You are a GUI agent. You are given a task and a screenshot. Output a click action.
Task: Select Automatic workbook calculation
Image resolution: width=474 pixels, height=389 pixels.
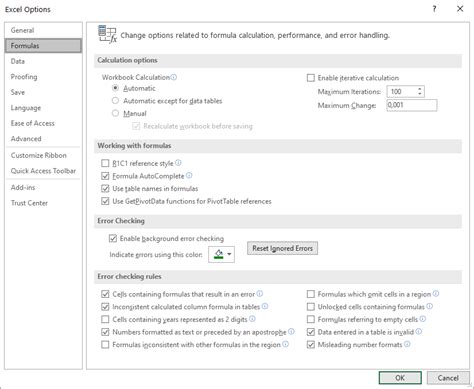115,88
